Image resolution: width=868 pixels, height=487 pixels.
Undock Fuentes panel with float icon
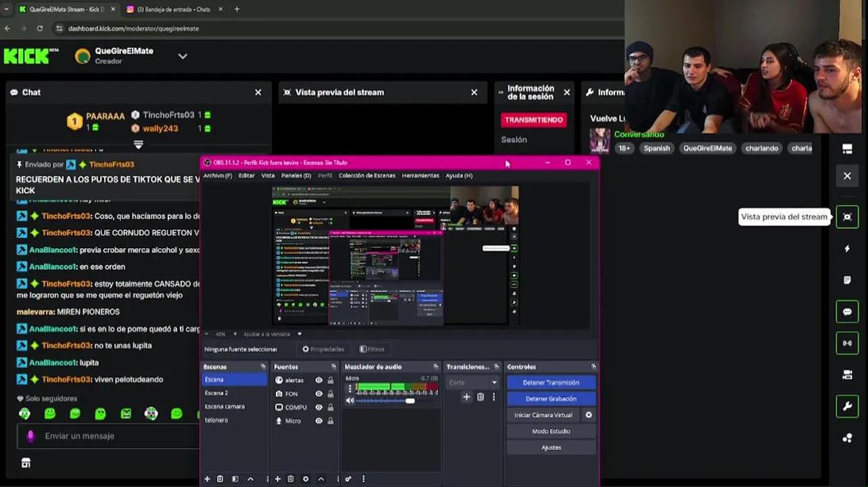click(333, 367)
